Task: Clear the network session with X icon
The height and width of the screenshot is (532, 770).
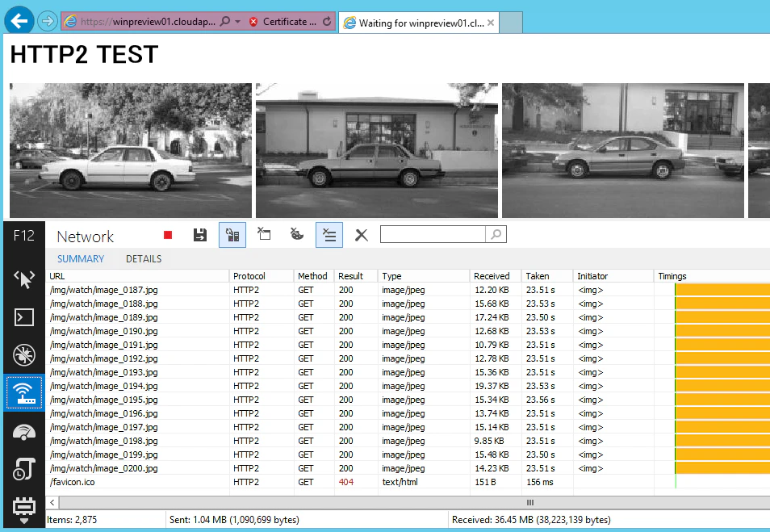Action: click(x=362, y=235)
